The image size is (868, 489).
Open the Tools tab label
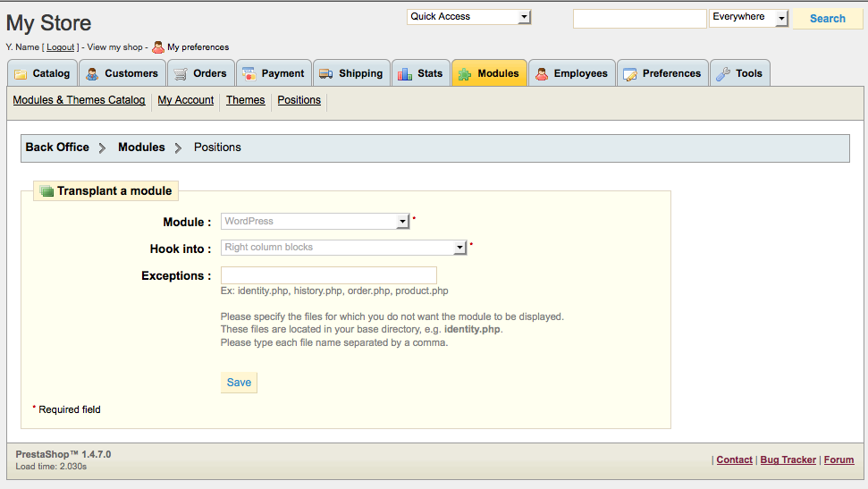[749, 73]
